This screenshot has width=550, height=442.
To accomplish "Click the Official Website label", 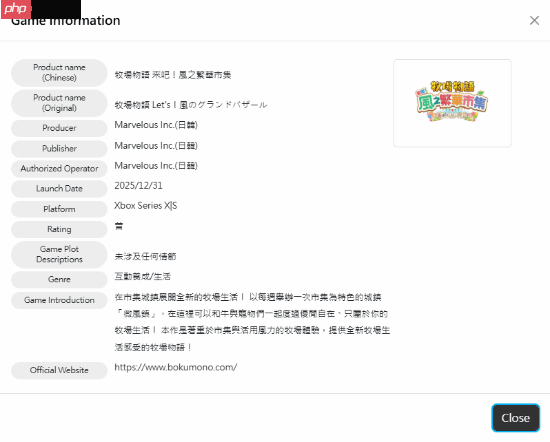I will 59,370.
